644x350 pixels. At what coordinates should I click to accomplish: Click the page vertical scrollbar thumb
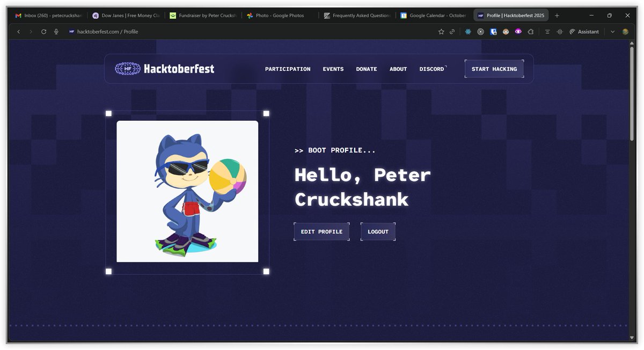[632, 93]
